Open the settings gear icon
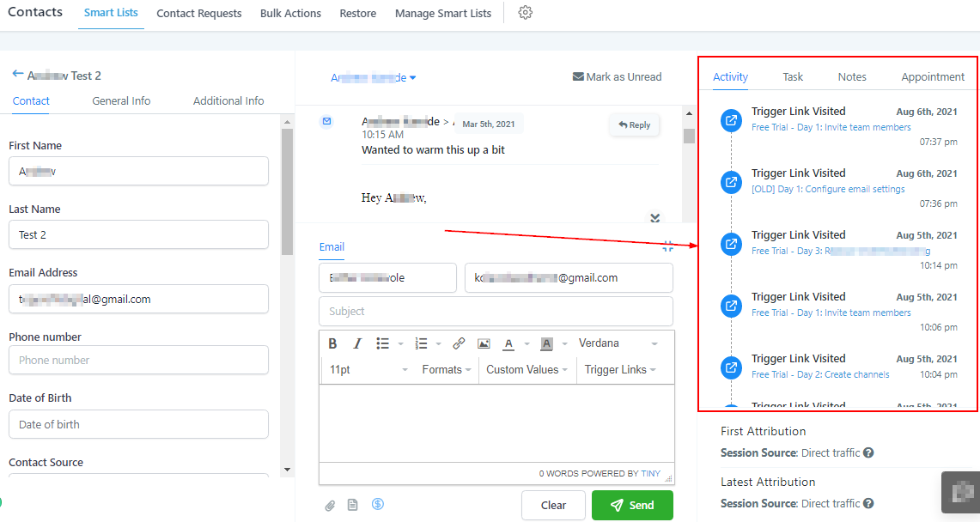Screen dimensions: 980x522 [526, 13]
